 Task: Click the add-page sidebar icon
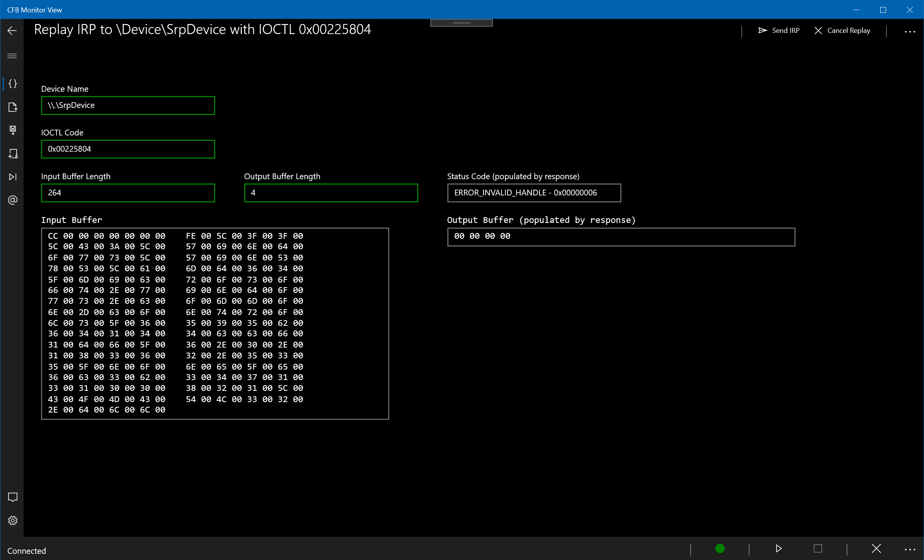(x=13, y=154)
